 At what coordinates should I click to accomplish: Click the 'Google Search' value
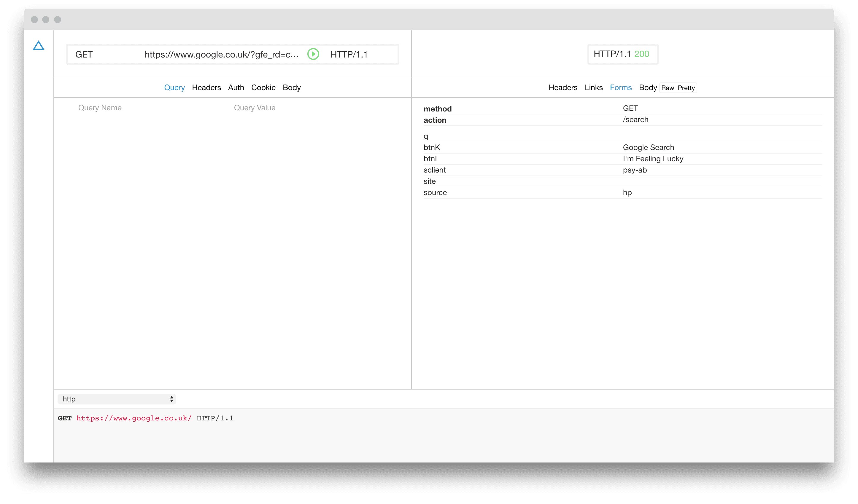pos(648,147)
